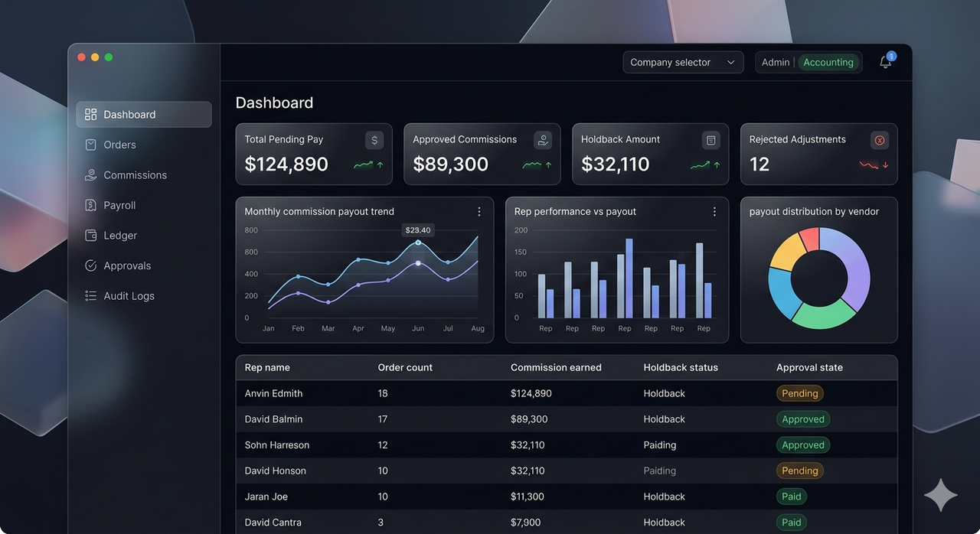Screen dimensions: 980x534
Task: Open the notifications bell icon
Action: (x=886, y=62)
